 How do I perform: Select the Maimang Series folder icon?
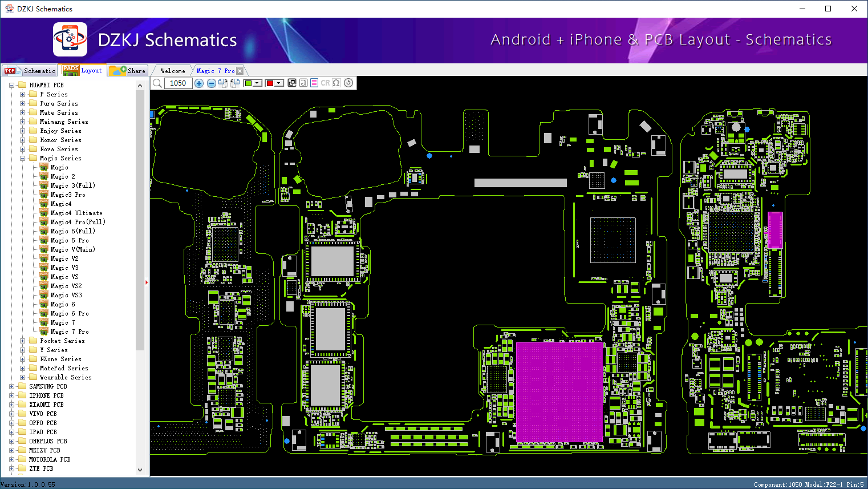point(33,122)
